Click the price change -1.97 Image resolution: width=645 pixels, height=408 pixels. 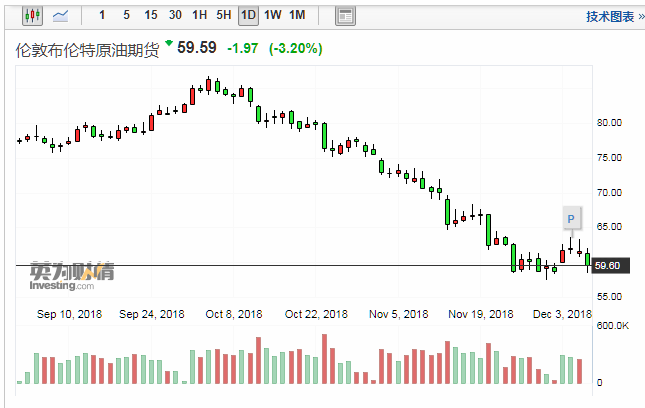point(243,49)
